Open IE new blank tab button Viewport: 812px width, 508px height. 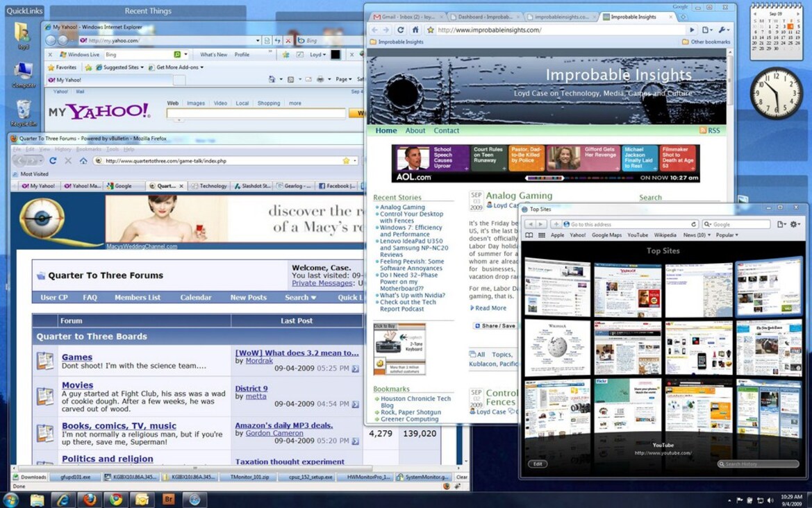pyautogui.click(x=179, y=80)
